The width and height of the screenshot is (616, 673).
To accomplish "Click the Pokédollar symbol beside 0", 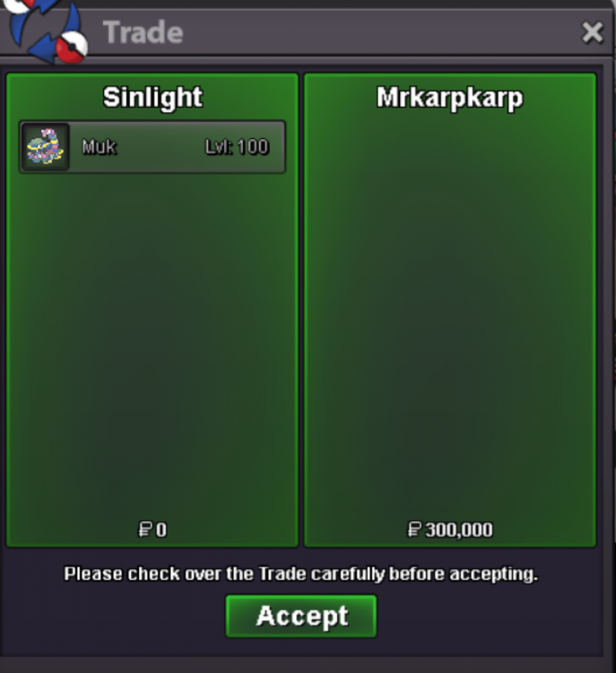I will point(145,529).
